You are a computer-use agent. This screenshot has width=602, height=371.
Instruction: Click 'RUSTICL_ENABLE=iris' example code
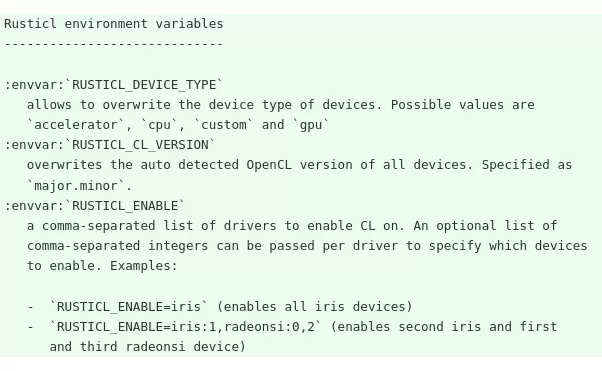129,307
